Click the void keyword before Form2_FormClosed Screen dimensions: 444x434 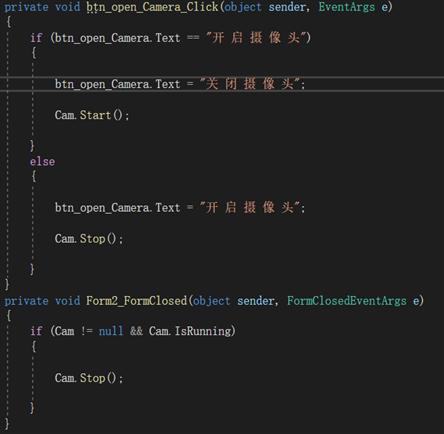(x=67, y=301)
